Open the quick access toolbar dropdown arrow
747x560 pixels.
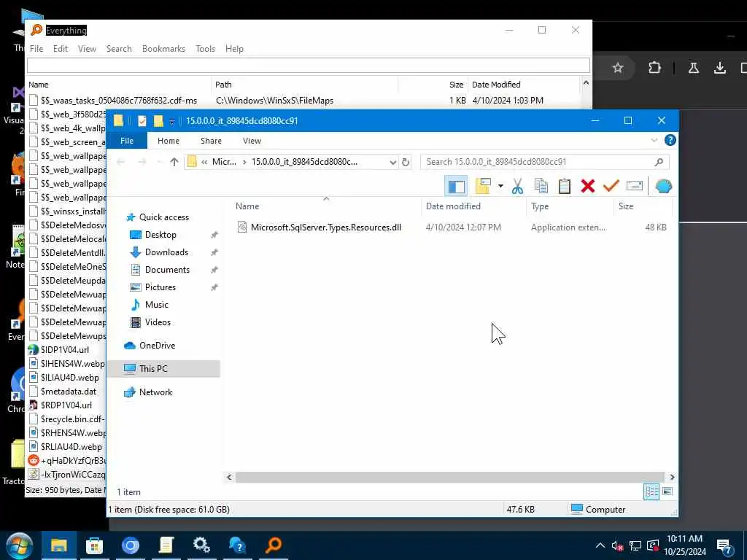(x=172, y=122)
